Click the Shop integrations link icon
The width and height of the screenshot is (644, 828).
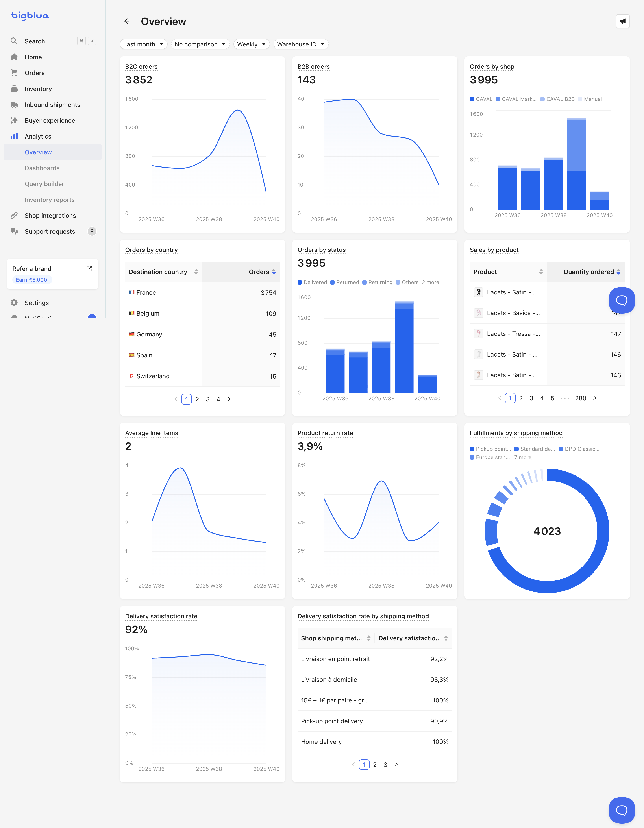(x=14, y=215)
